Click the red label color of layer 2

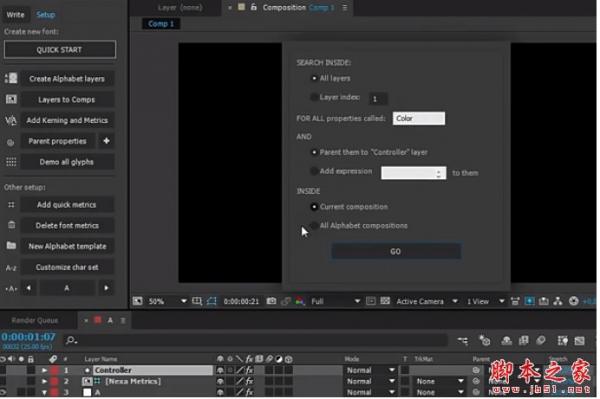[54, 381]
